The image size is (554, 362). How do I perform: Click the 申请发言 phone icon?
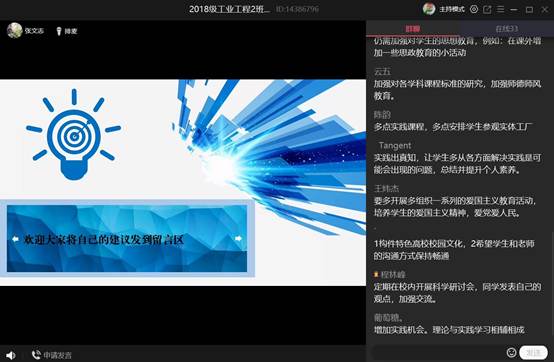click(36, 355)
